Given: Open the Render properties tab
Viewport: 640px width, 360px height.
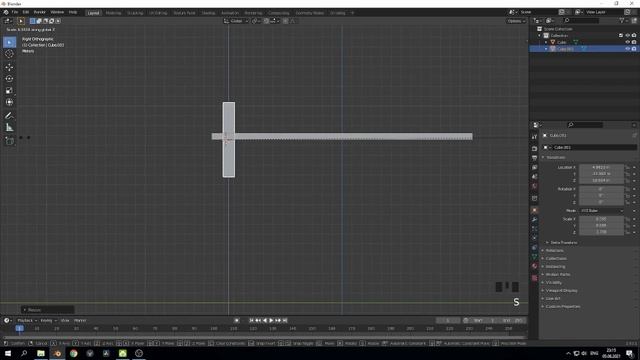Looking at the screenshot, I should 534,149.
